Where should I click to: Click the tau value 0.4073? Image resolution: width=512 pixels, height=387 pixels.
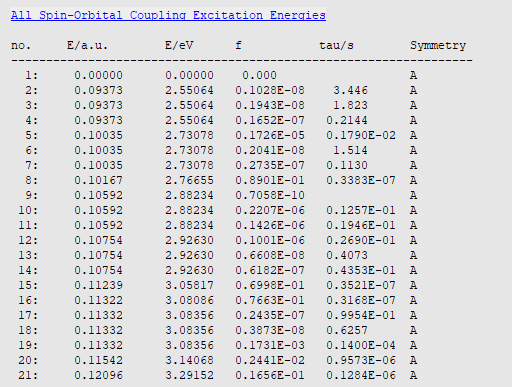(x=347, y=255)
